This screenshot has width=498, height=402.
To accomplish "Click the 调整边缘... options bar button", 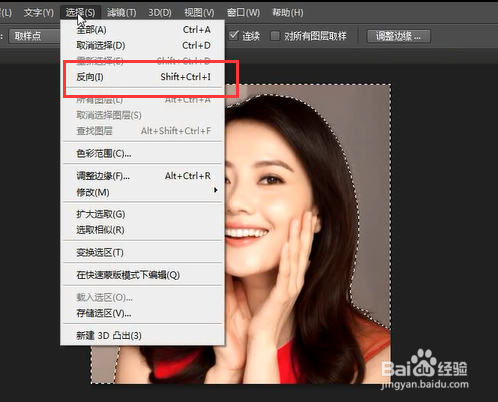I will point(398,36).
